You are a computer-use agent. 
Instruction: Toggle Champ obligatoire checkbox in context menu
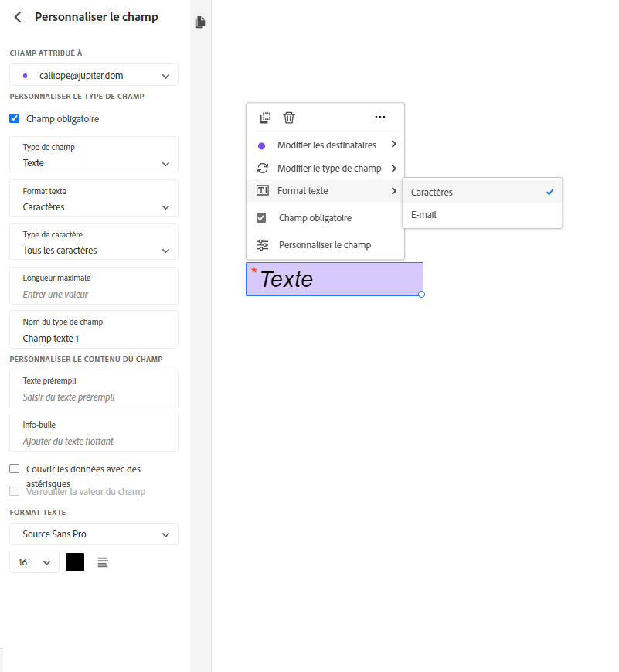tap(262, 218)
